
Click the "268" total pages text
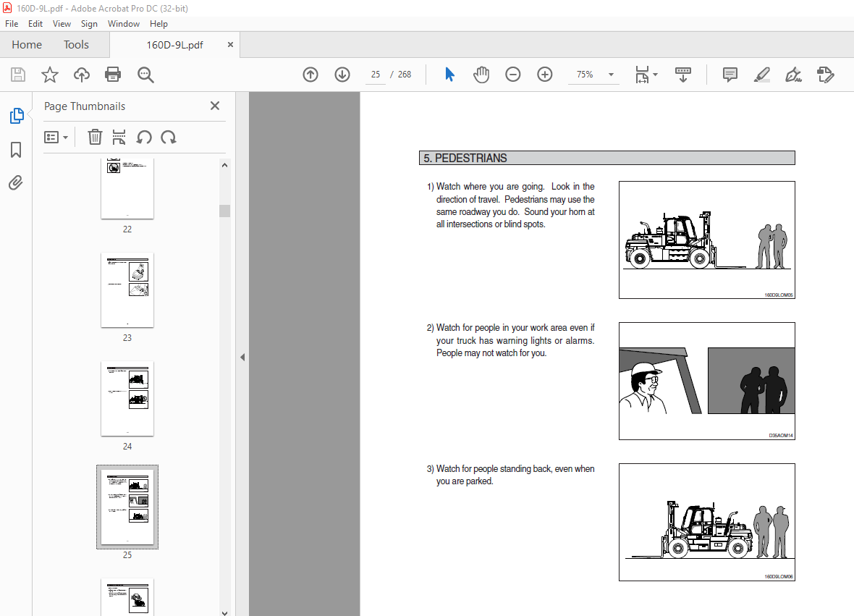pyautogui.click(x=405, y=75)
